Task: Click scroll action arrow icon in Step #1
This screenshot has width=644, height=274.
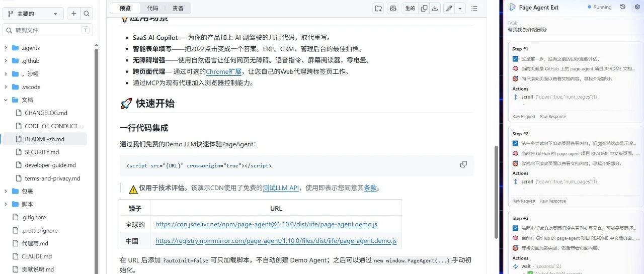Action: [x=515, y=97]
